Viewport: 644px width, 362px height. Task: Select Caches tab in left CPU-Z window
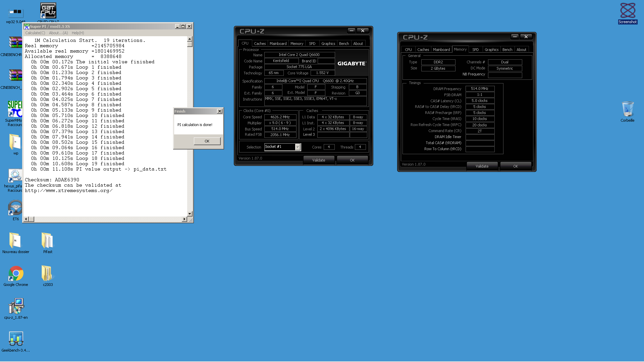point(260,44)
